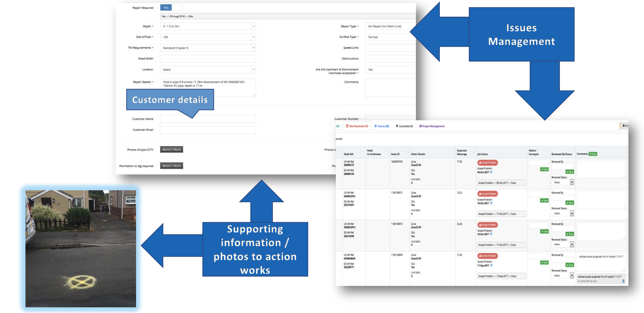This screenshot has height=313, width=644.
Task: Open the Project Management tab
Action: (432, 126)
